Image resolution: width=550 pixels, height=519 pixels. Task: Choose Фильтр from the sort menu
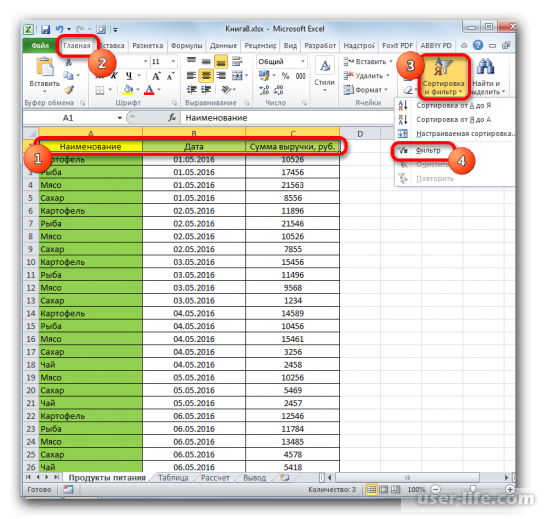click(428, 150)
